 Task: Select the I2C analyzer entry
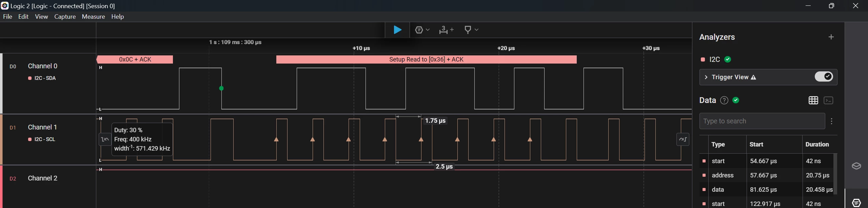click(x=714, y=59)
